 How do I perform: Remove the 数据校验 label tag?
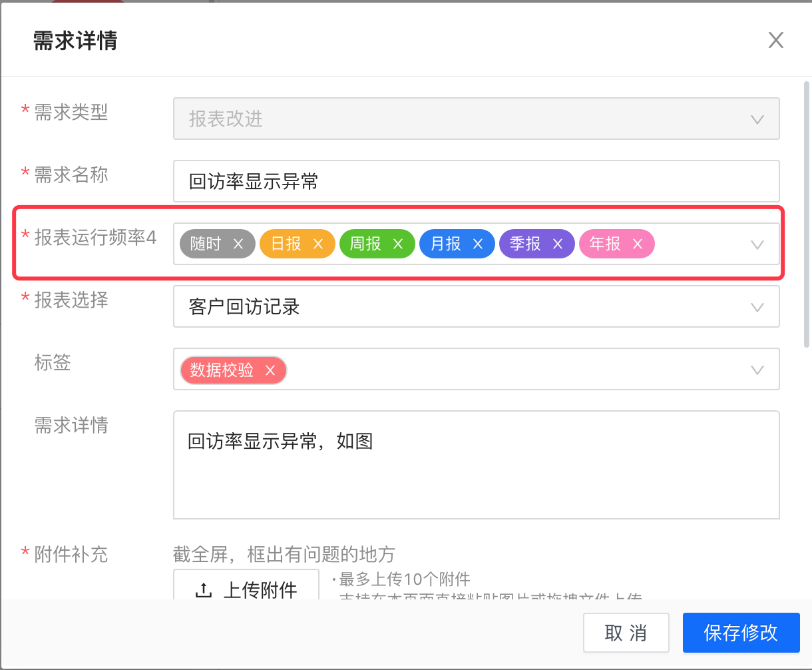(270, 371)
